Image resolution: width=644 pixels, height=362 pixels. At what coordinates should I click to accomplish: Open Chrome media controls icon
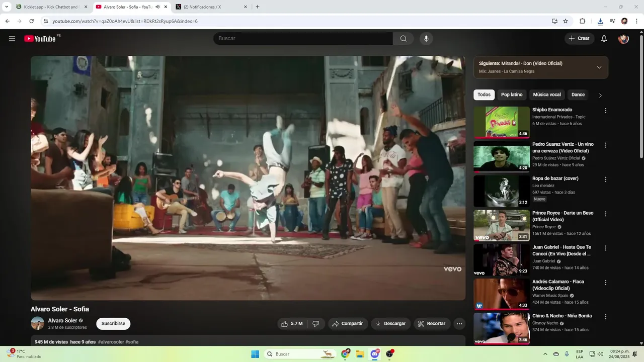(x=612, y=21)
